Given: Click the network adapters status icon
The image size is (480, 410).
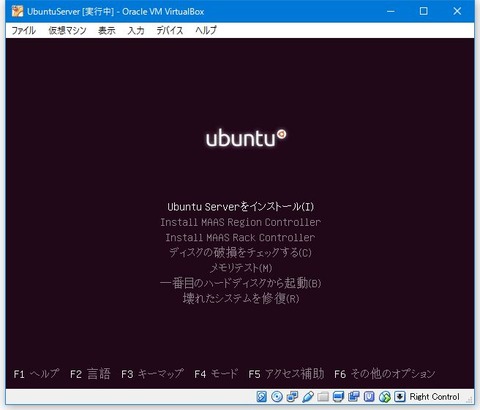Looking at the screenshot, I should click(292, 397).
